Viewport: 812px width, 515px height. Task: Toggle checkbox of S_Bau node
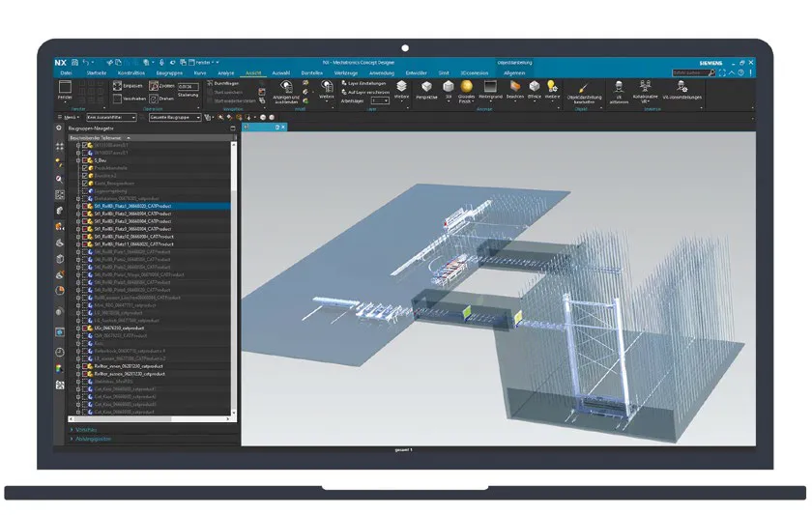pyautogui.click(x=85, y=160)
